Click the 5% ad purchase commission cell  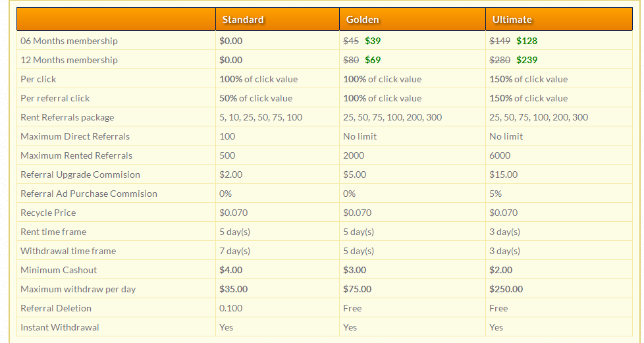click(496, 194)
